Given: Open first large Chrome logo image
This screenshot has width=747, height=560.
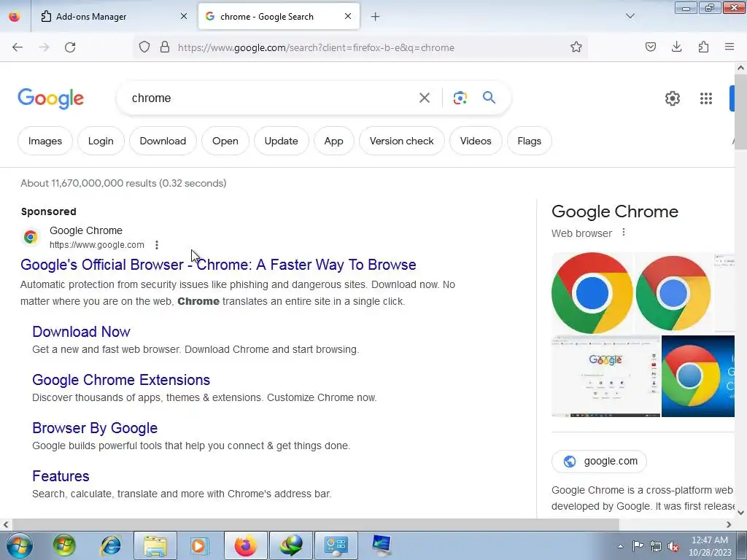Looking at the screenshot, I should coord(592,293).
